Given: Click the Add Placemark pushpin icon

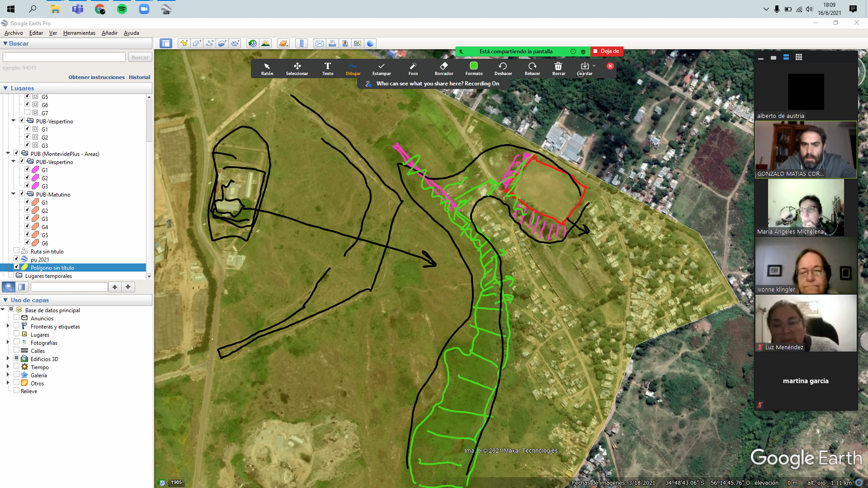Looking at the screenshot, I should 184,43.
